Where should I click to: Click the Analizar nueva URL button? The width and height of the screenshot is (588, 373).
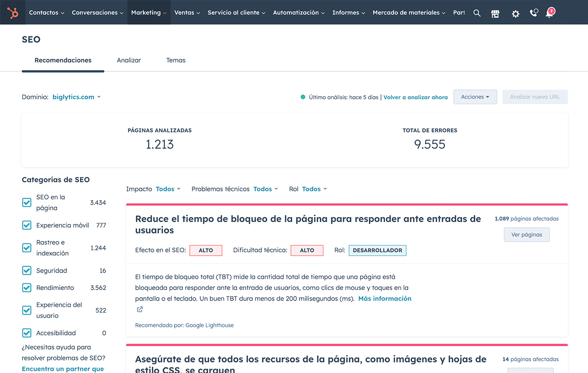click(x=535, y=97)
